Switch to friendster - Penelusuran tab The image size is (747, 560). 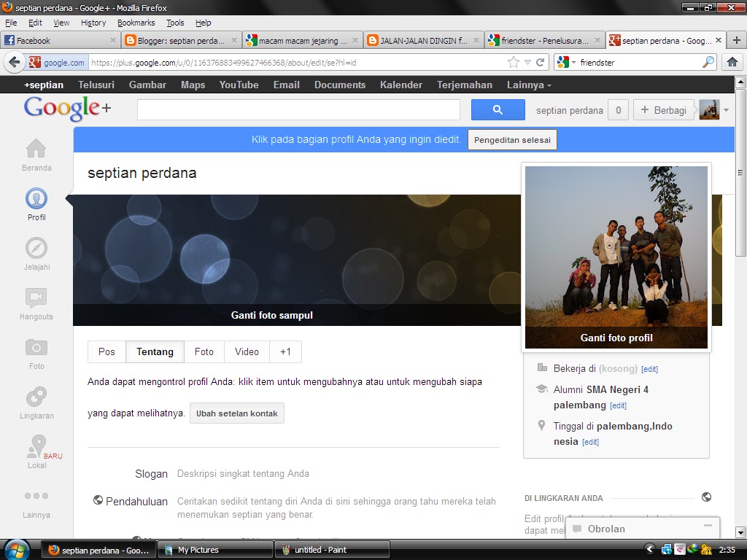[x=544, y=41]
